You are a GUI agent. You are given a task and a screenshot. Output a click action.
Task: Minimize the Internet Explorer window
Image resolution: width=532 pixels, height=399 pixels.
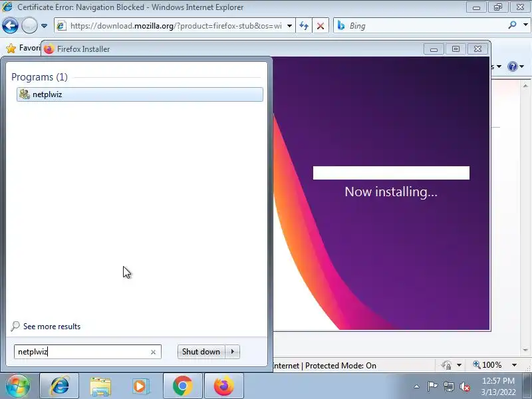tap(476, 7)
